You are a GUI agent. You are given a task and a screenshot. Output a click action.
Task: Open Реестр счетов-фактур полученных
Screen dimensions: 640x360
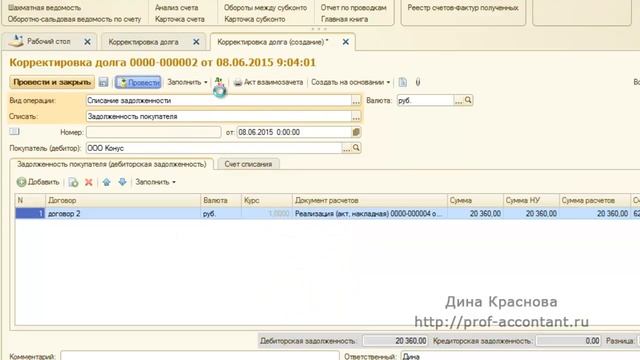[x=463, y=7]
